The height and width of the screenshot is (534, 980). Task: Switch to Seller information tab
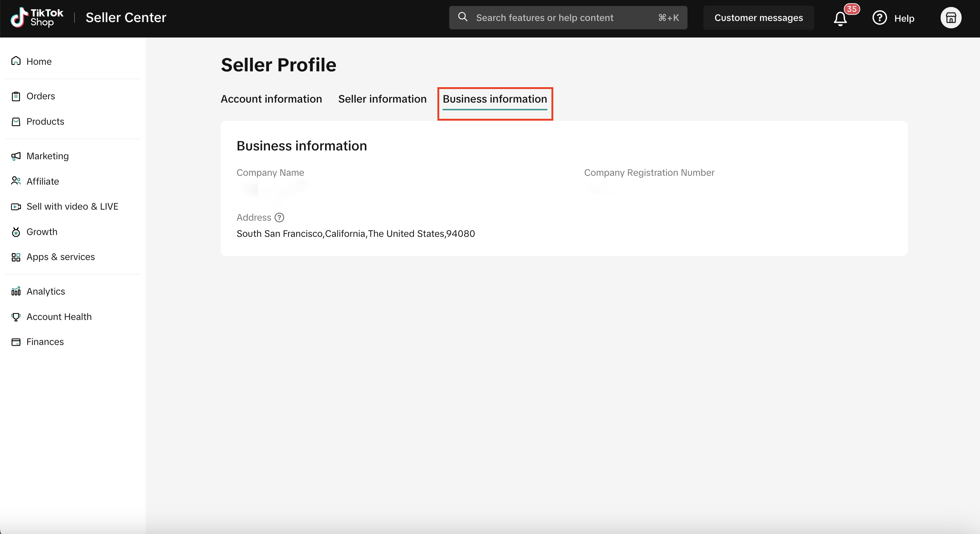click(x=382, y=99)
